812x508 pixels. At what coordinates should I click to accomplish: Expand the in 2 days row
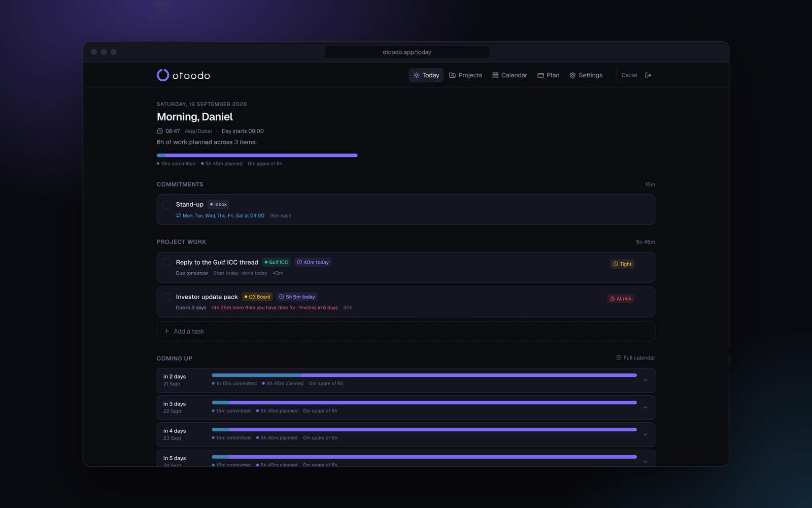tap(646, 380)
